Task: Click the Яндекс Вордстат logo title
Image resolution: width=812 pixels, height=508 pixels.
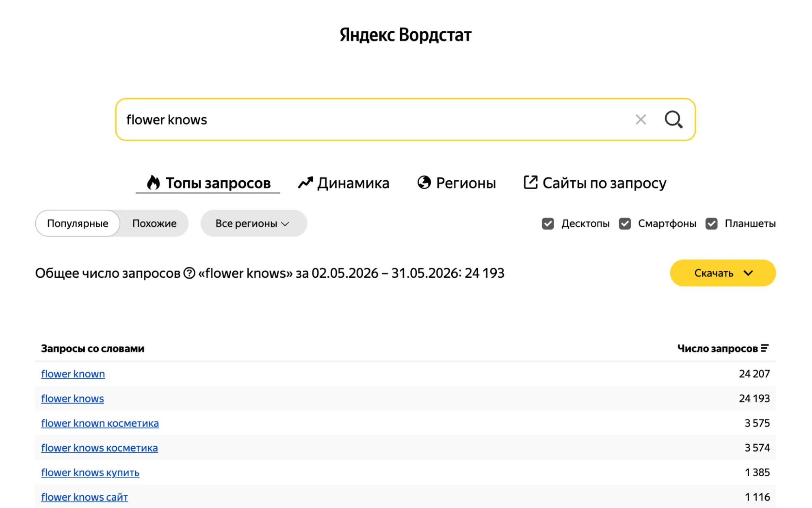Action: coord(405,35)
